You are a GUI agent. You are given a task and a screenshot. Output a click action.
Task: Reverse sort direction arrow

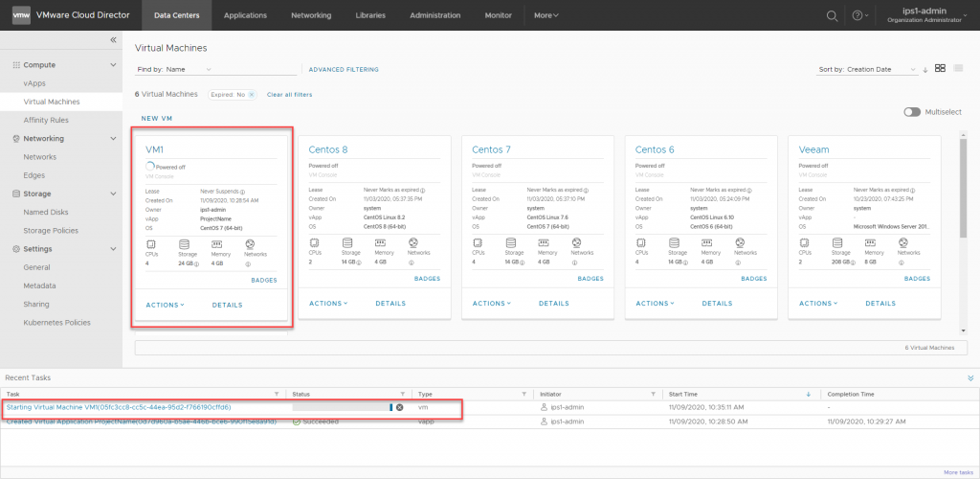[925, 70]
